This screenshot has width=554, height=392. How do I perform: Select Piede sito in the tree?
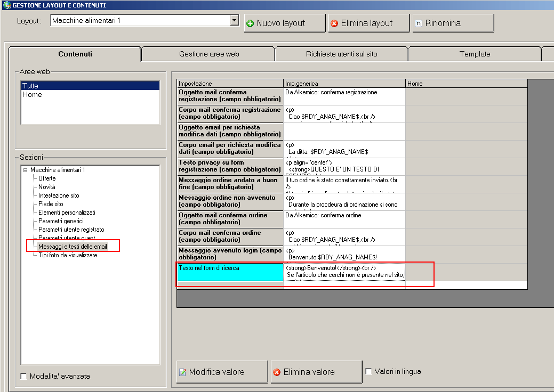tap(51, 204)
